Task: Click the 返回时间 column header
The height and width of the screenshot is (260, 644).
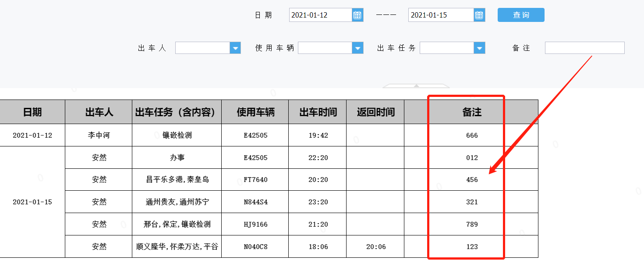Action: pyautogui.click(x=375, y=112)
